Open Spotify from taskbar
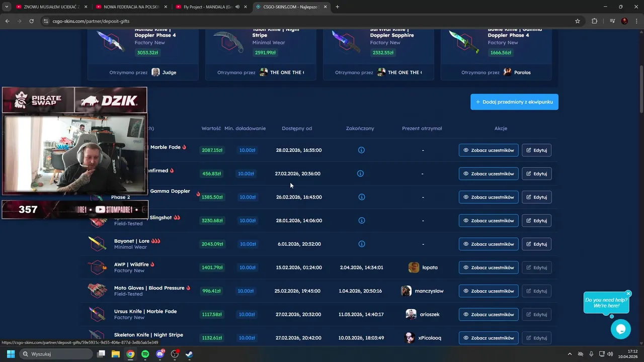Screen dimensions: 644x362 145,354
